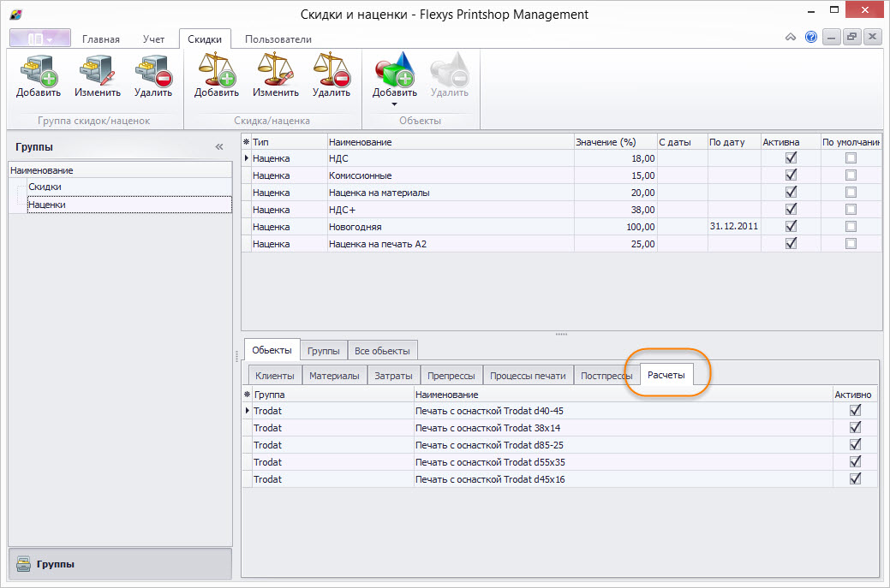Select the 31.12.2011 date cell
The height and width of the screenshot is (588, 890).
click(734, 226)
